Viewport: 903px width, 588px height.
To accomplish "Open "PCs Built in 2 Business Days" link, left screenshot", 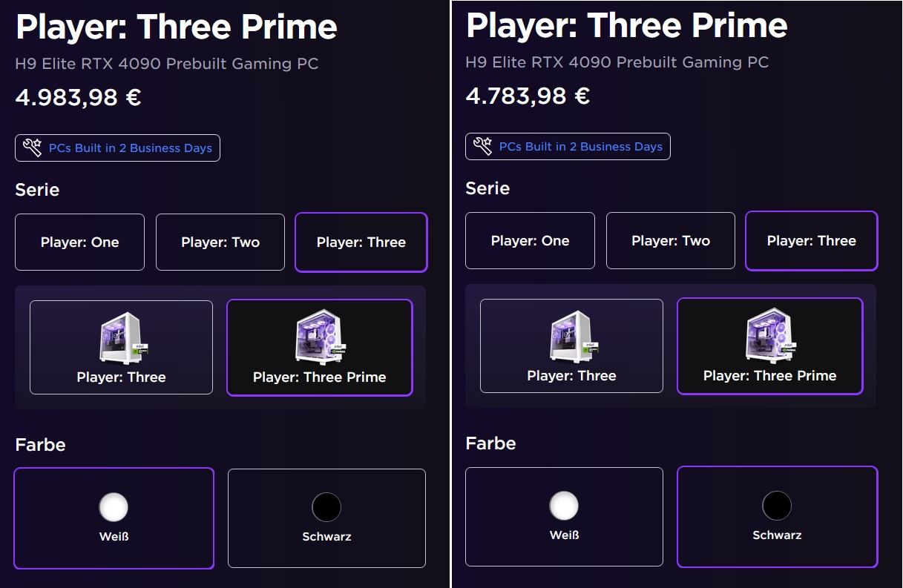I will [131, 148].
